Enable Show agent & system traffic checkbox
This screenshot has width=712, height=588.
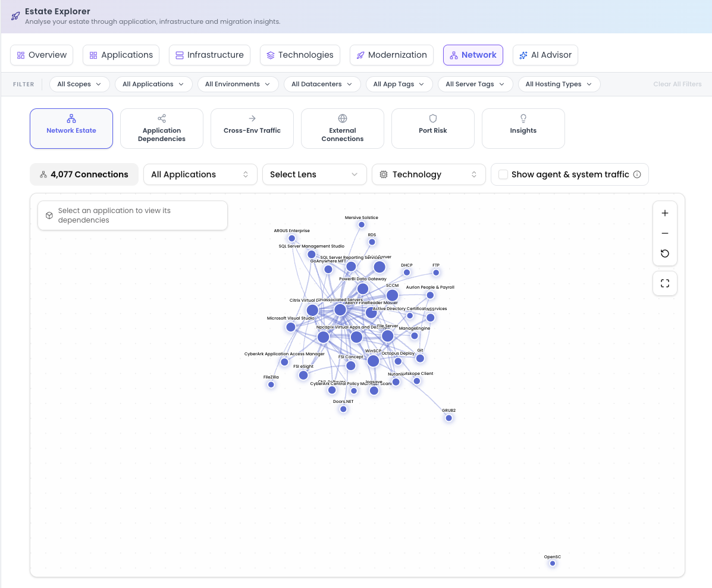503,174
